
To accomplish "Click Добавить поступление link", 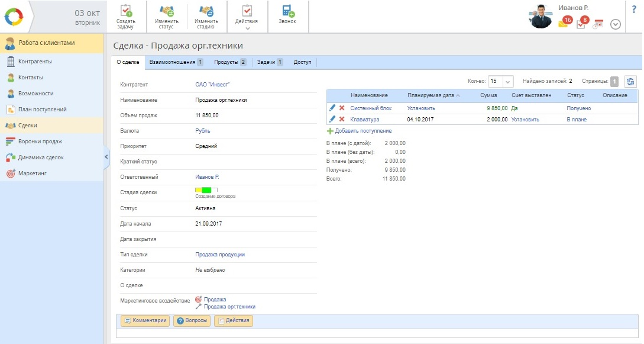I will (363, 131).
